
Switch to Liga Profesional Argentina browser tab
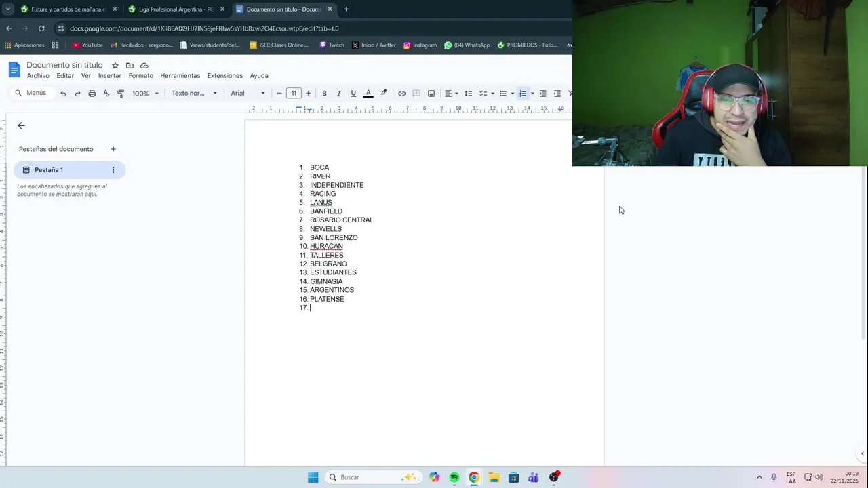pos(176,9)
